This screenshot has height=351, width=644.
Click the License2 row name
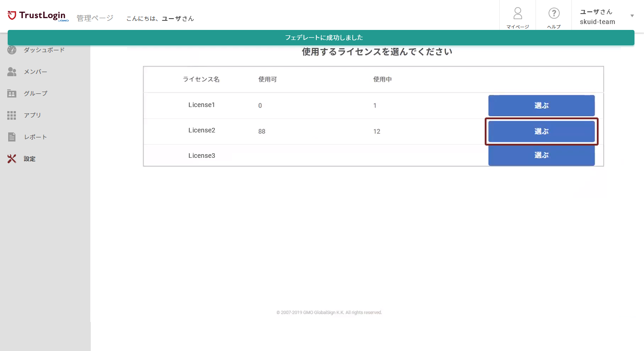[202, 130]
